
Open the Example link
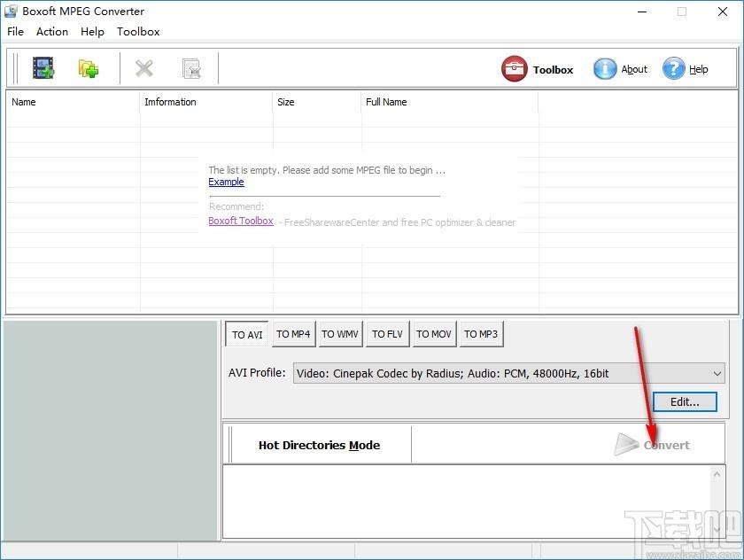tap(227, 182)
